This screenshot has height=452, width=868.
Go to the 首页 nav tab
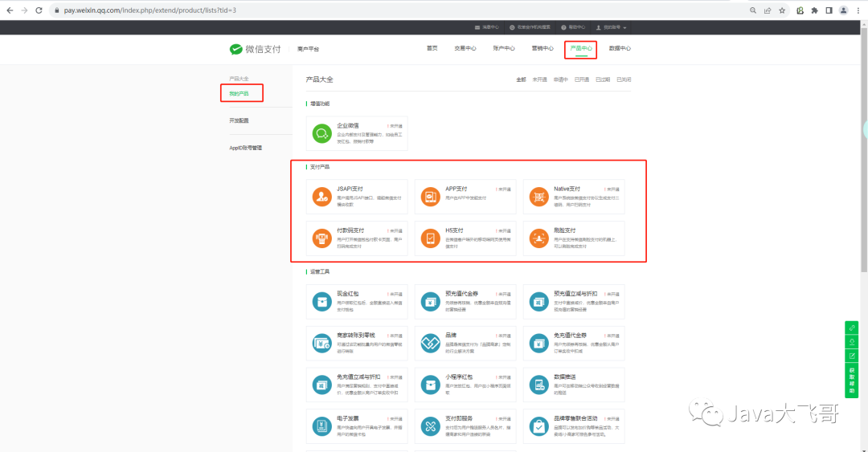(x=432, y=48)
